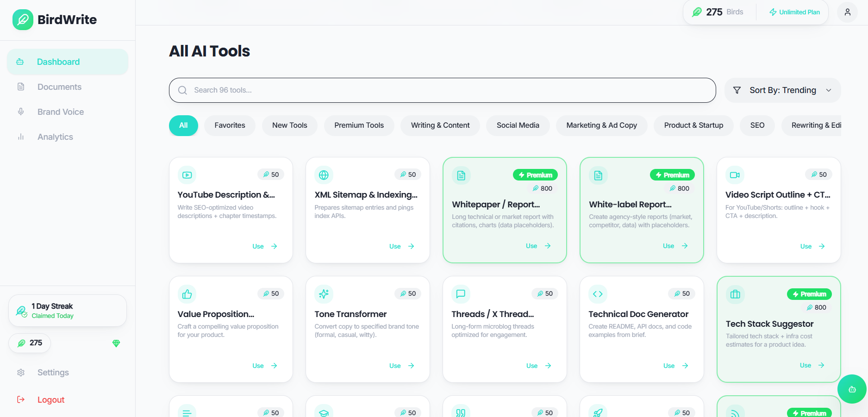
Task: Open Analytics in the sidebar
Action: tap(68, 137)
